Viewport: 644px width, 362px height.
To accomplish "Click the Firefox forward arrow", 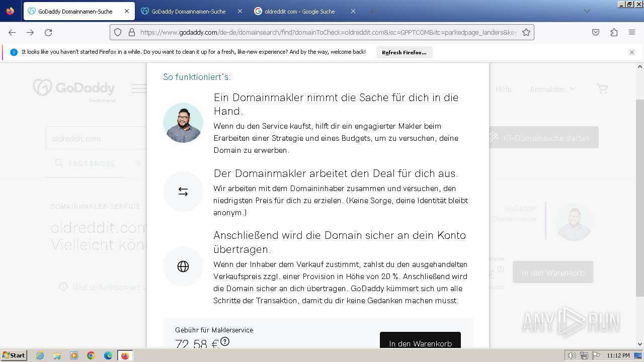I will 30,32.
